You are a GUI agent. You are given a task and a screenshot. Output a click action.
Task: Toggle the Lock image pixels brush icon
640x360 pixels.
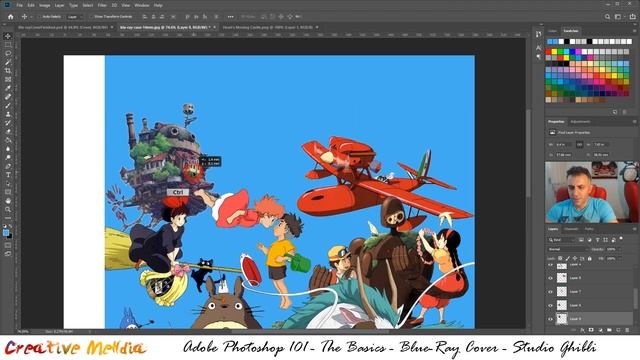click(567, 258)
